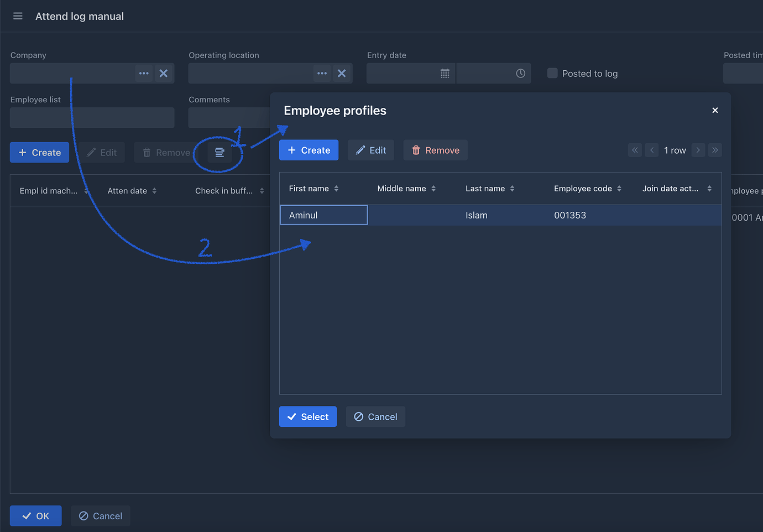Clear the Company field
The width and height of the screenshot is (763, 532).
164,73
